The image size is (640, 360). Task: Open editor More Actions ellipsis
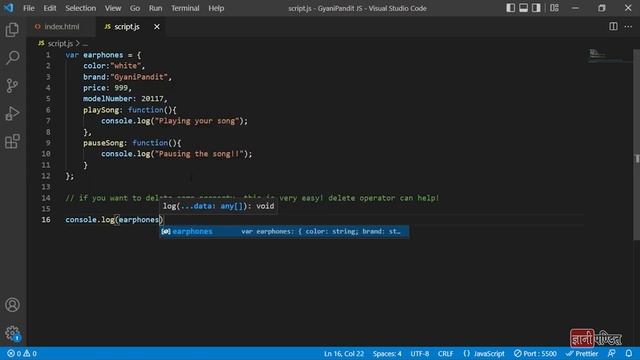point(628,27)
